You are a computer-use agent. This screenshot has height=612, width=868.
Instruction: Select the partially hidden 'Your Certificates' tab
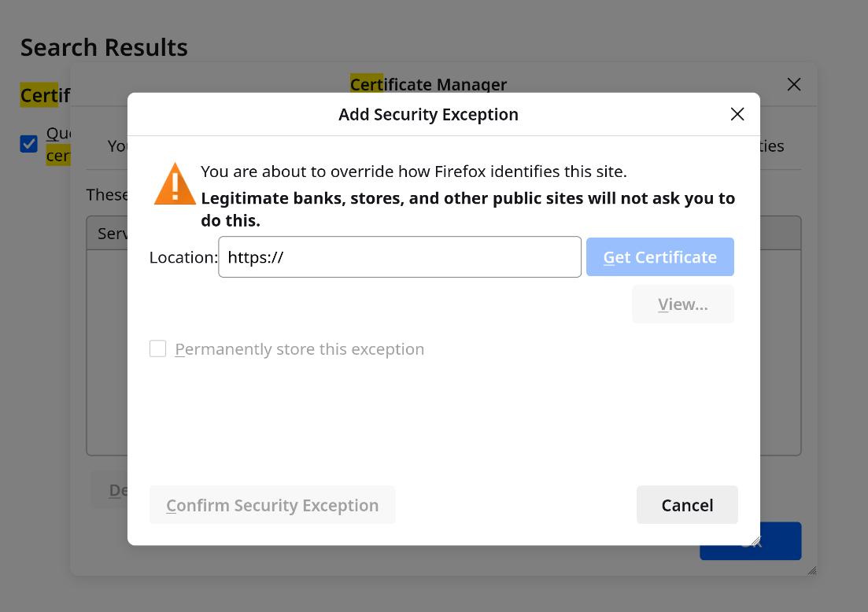[117, 146]
